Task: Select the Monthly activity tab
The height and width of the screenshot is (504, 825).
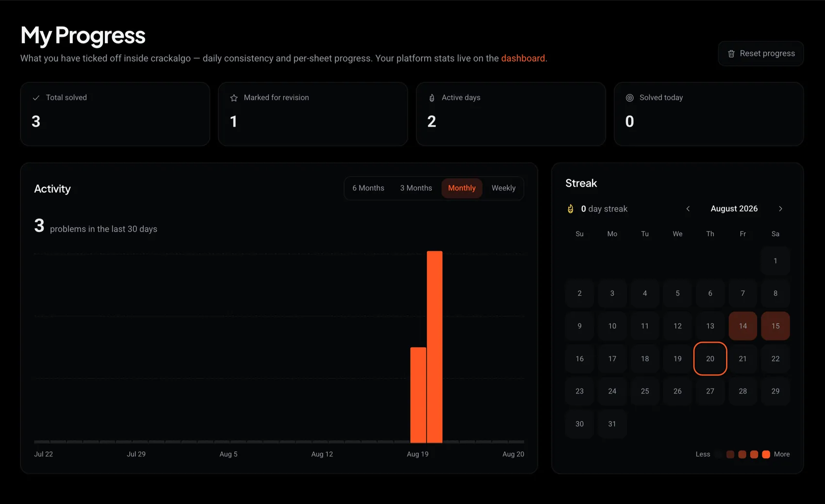Action: [x=462, y=188]
